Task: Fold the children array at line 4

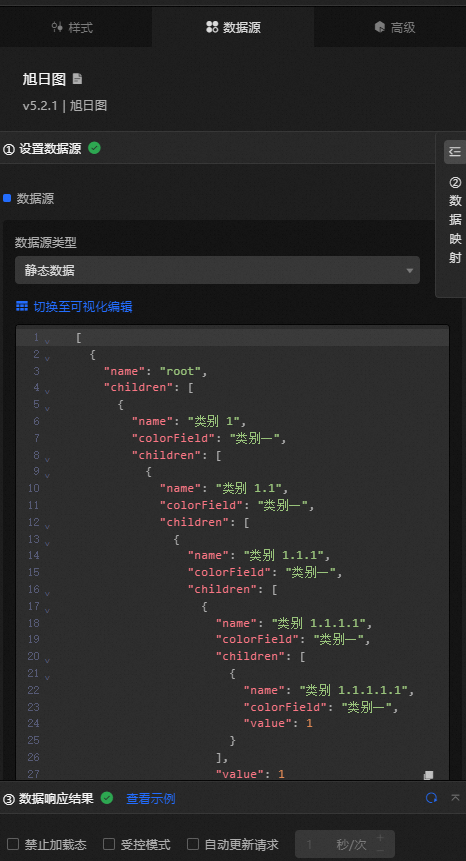Action: tap(47, 392)
